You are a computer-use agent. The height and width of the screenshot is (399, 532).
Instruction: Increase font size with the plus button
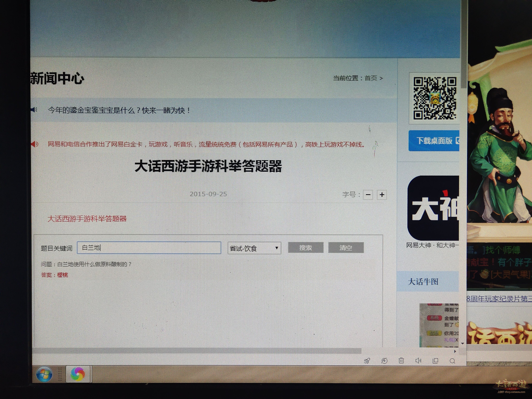coord(382,195)
